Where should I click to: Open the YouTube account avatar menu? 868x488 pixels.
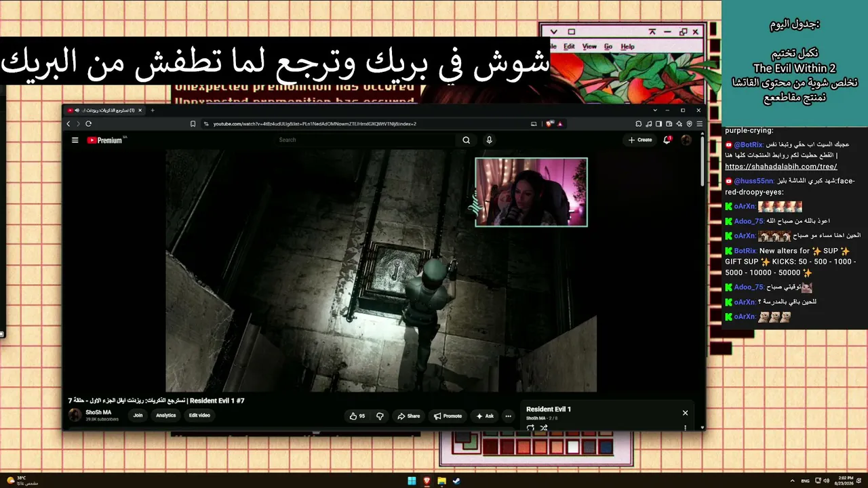point(686,140)
